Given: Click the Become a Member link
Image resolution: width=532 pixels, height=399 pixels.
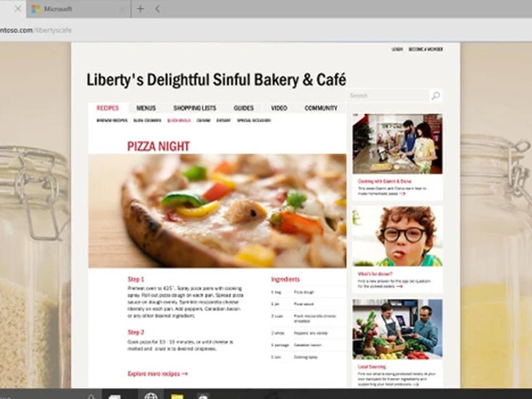Looking at the screenshot, I should [x=425, y=49].
